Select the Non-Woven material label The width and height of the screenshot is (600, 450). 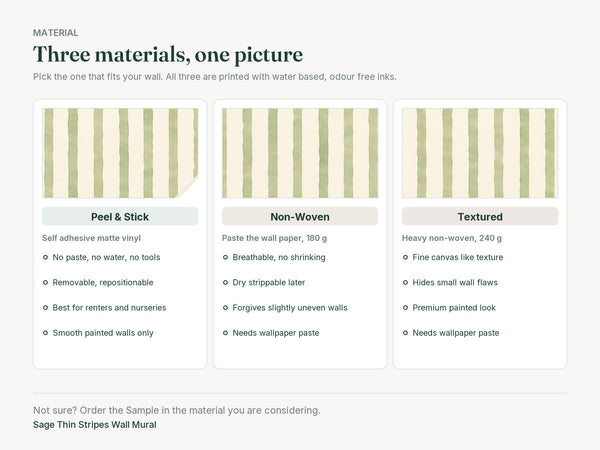click(x=300, y=217)
